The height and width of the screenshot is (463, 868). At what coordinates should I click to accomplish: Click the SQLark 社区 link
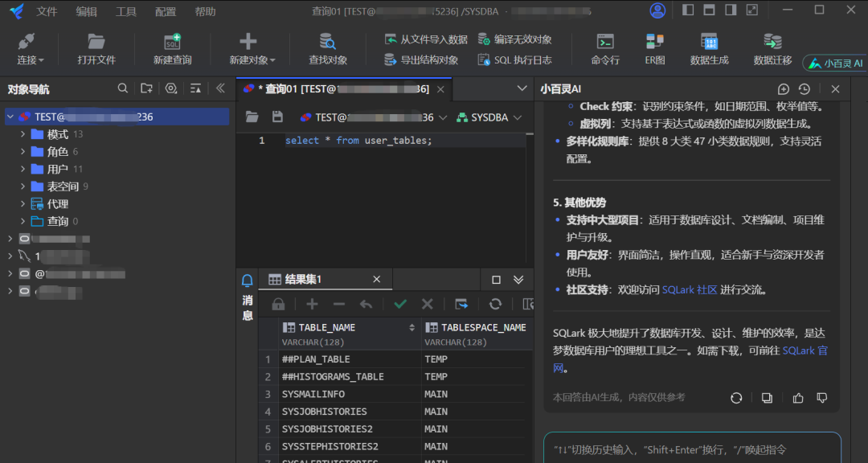[690, 289]
